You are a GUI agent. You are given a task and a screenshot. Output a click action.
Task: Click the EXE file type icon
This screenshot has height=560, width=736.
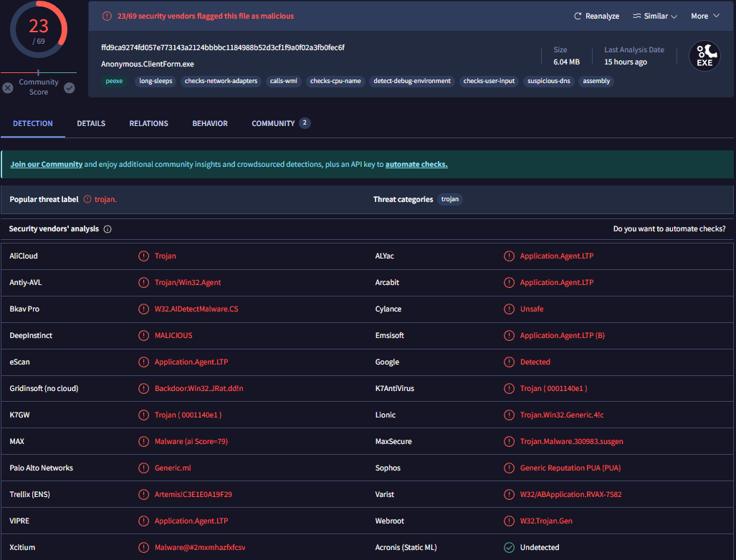pyautogui.click(x=704, y=56)
